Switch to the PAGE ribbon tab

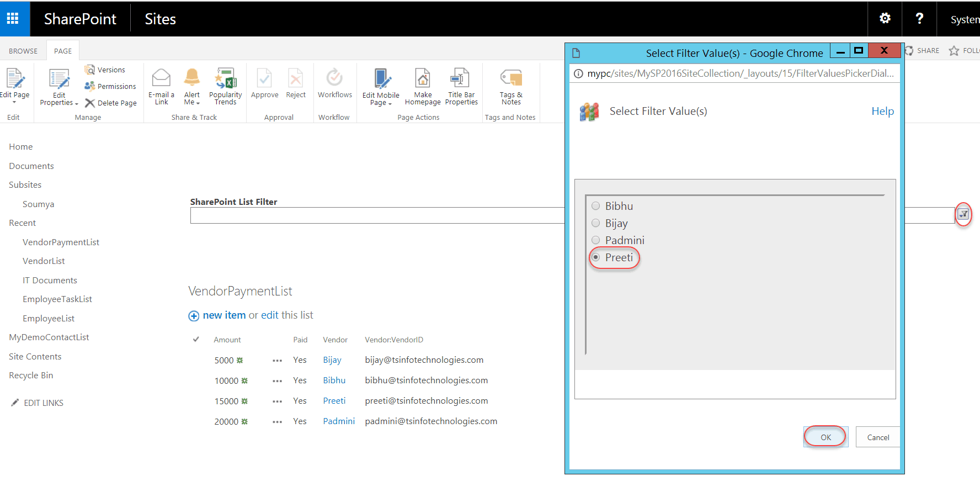pyautogui.click(x=63, y=51)
